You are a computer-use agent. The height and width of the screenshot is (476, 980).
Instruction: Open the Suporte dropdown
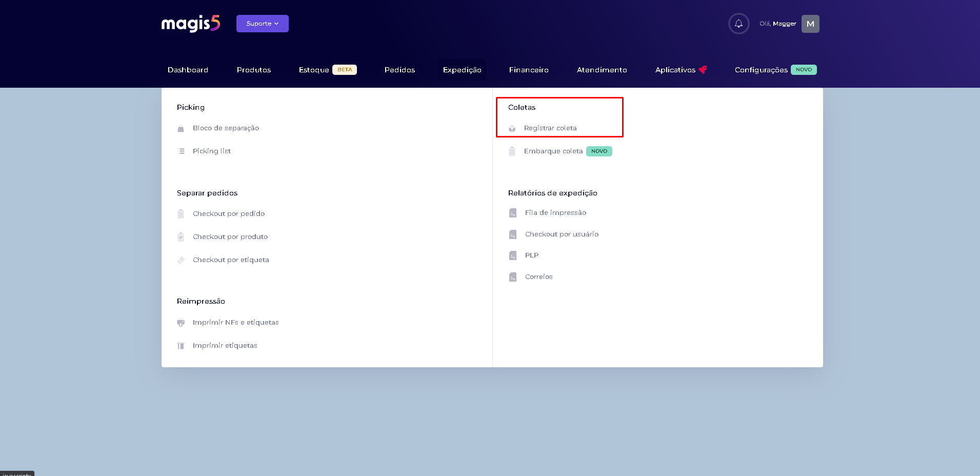pos(262,24)
